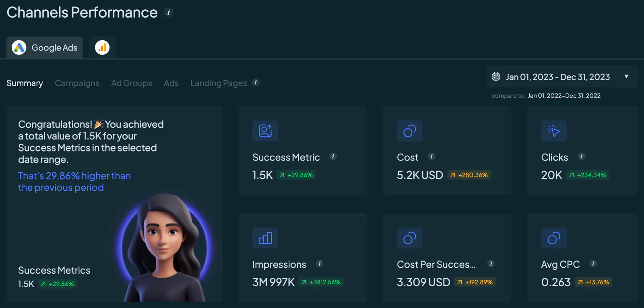Click the Jan 01, 2023 - Dec 31, 2023 range
The image size is (644, 308).
pos(558,77)
